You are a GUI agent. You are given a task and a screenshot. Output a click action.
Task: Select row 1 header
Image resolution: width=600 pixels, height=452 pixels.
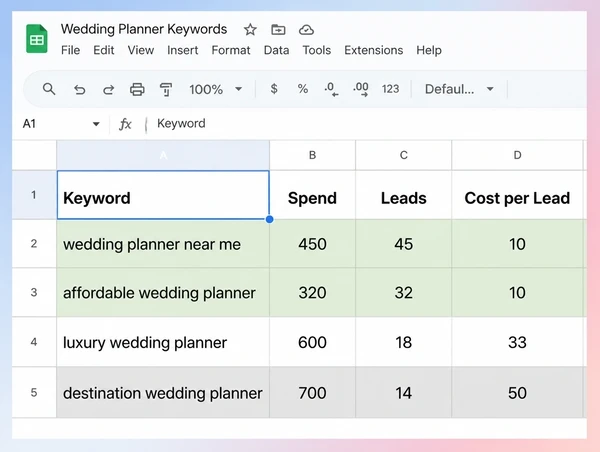click(34, 195)
